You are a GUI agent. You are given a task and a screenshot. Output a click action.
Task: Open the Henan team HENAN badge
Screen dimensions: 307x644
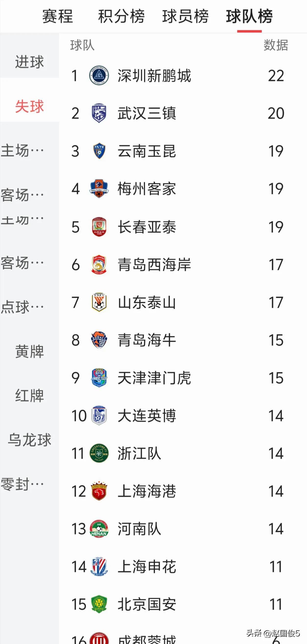pos(99,529)
